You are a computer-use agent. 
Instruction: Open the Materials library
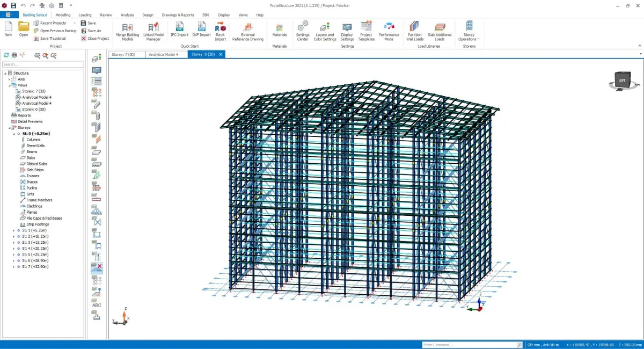pyautogui.click(x=280, y=30)
